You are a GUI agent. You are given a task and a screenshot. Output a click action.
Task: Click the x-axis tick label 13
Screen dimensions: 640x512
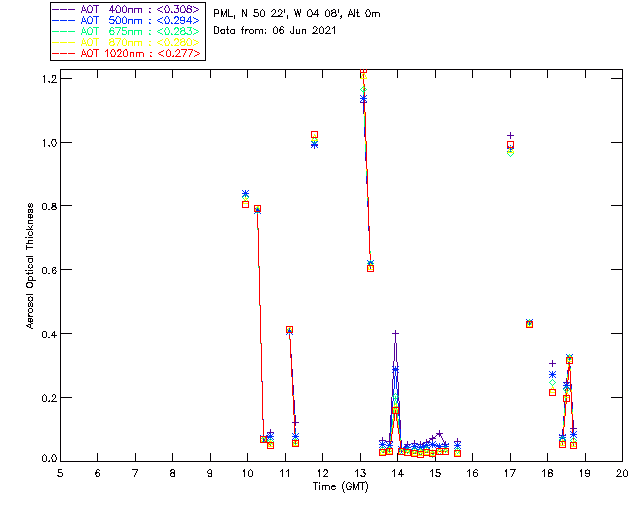click(360, 473)
